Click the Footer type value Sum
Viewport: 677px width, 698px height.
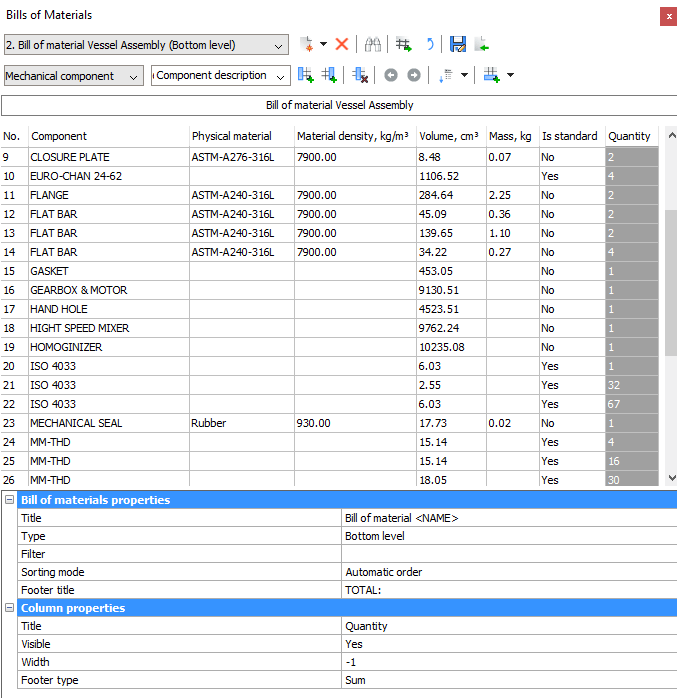pos(509,680)
